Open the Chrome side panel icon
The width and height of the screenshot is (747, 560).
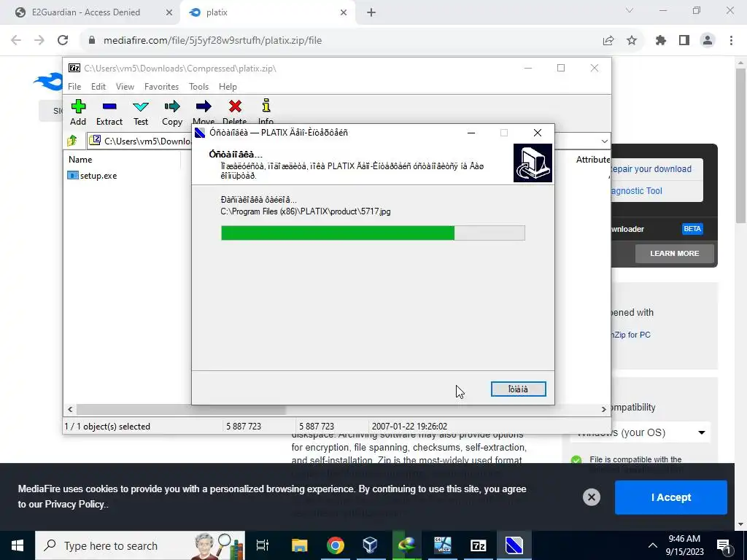pos(684,41)
